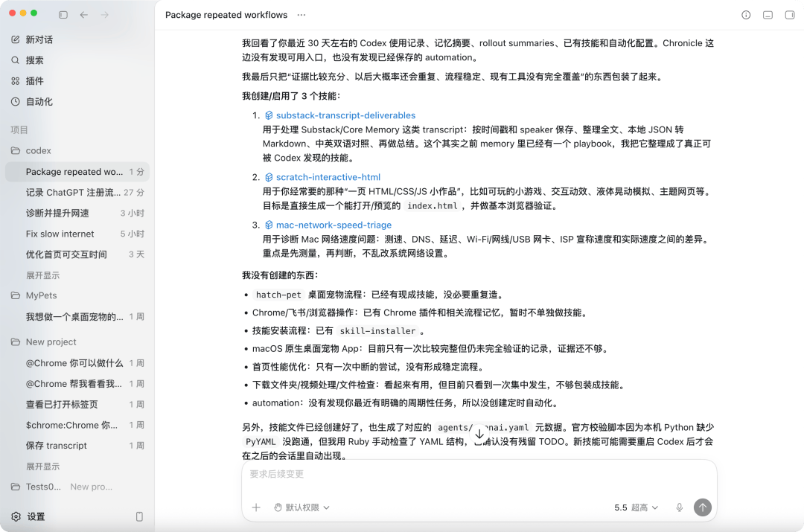Click the plus attachment icon in composer
This screenshot has width=804, height=532.
coord(256,507)
